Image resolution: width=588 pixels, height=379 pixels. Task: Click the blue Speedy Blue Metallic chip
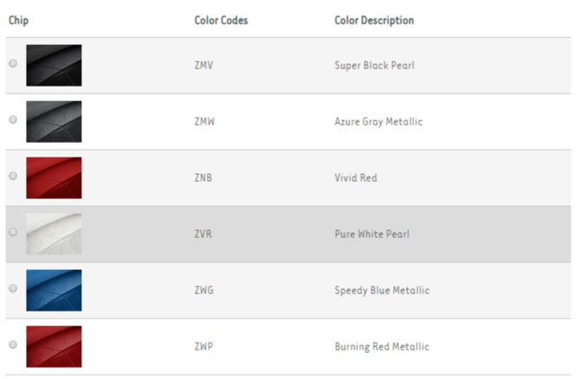pyautogui.click(x=54, y=291)
